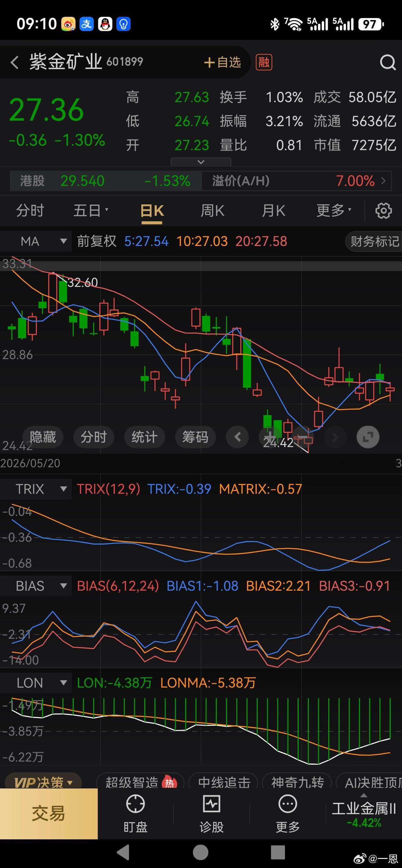Open the search magnifier icon
Image resolution: width=402 pixels, height=868 pixels.
(x=387, y=62)
